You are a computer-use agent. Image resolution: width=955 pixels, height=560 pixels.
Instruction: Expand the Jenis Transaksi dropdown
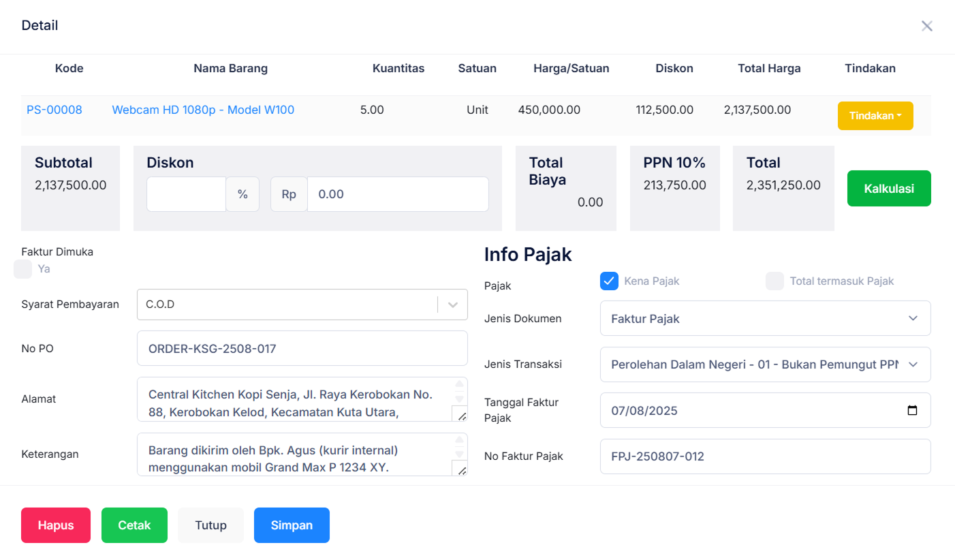tap(913, 364)
